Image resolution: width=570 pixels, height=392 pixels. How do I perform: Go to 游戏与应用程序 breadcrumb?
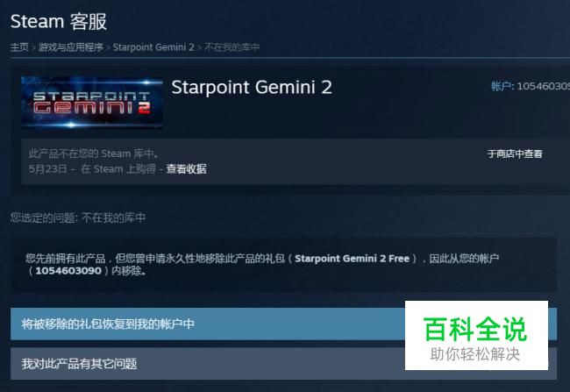[71, 47]
